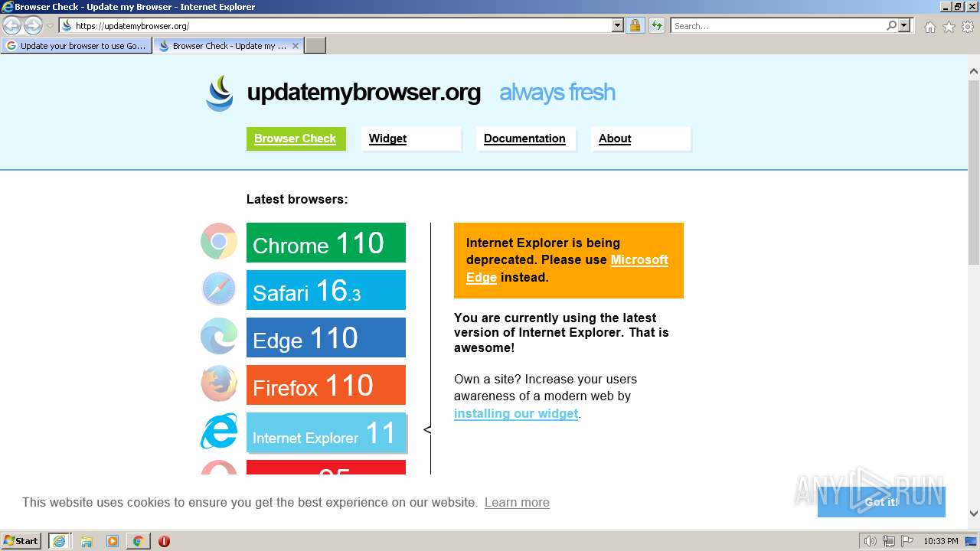Click the Opera logo icon
Image resolution: width=980 pixels, height=551 pixels.
[219, 468]
